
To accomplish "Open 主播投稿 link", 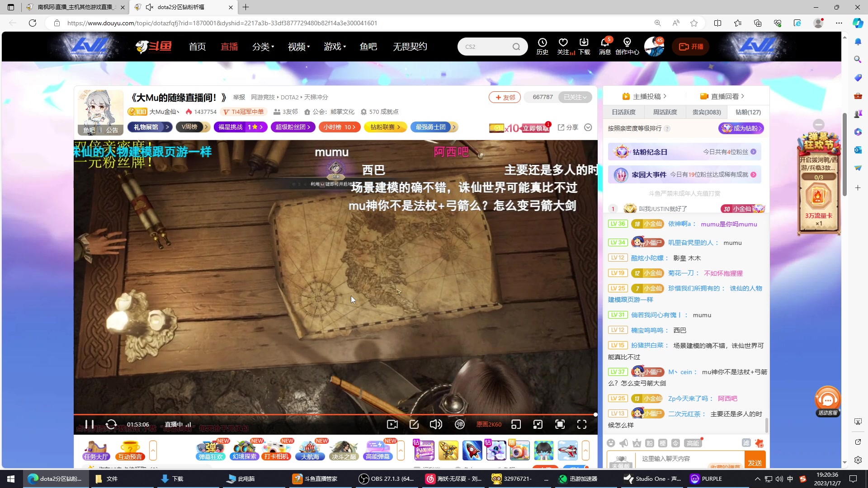I will tap(644, 96).
